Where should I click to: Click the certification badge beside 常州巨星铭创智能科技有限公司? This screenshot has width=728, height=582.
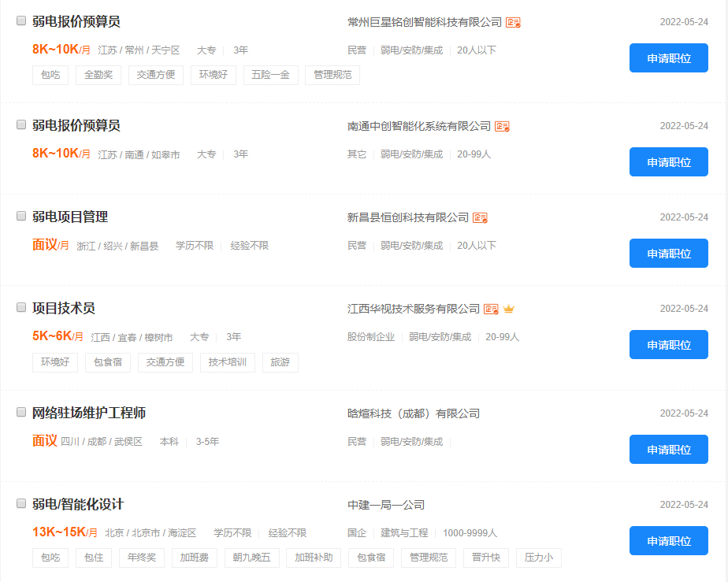click(513, 22)
